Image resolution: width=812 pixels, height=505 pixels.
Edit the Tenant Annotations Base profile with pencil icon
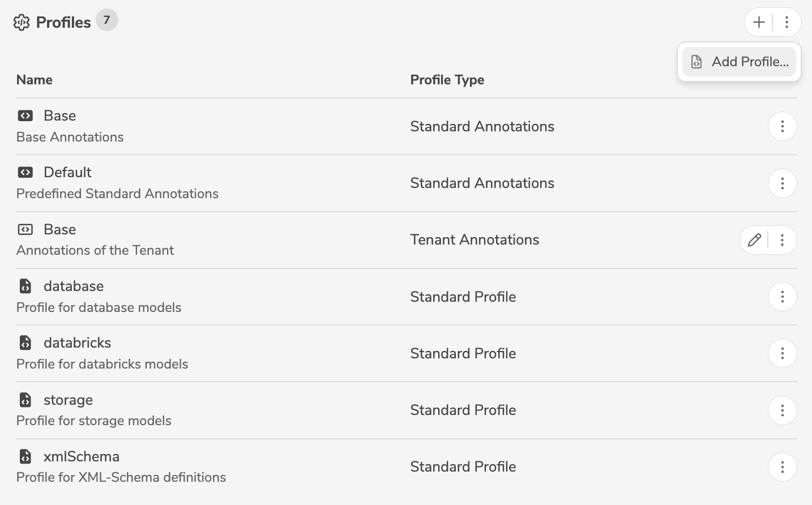[754, 240]
